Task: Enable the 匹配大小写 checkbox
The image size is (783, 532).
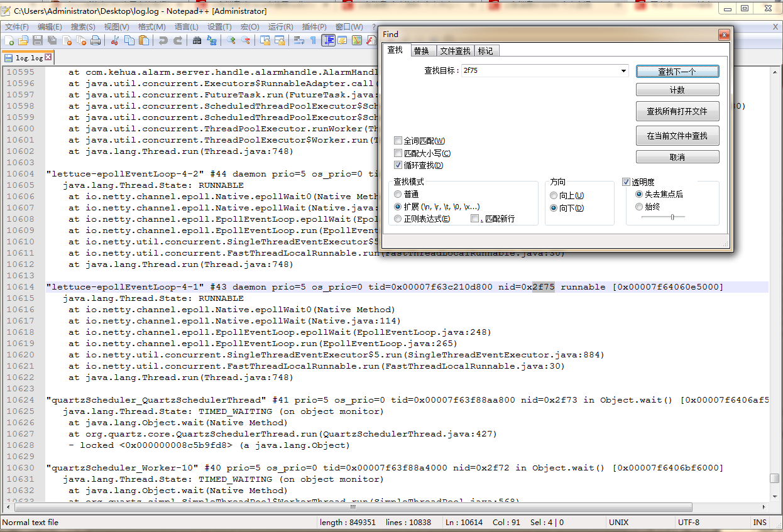Action: tap(398, 153)
